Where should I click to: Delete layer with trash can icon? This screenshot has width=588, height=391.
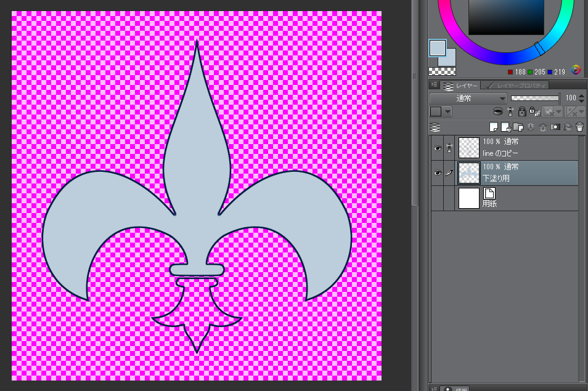pos(580,127)
